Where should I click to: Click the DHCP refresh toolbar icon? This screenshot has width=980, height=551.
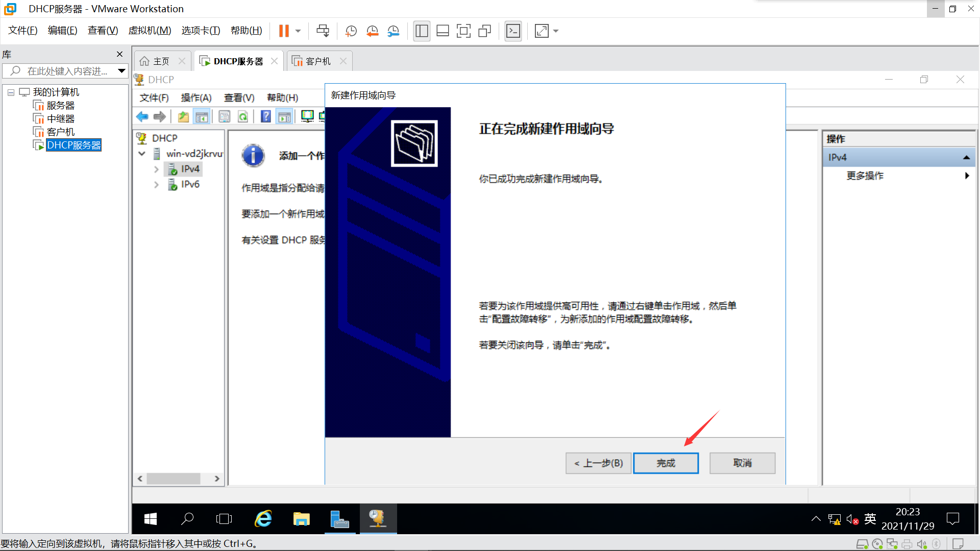(243, 117)
